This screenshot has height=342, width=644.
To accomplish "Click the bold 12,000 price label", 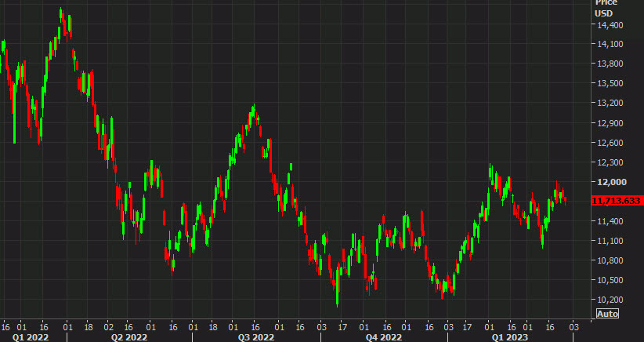I will pyautogui.click(x=612, y=182).
